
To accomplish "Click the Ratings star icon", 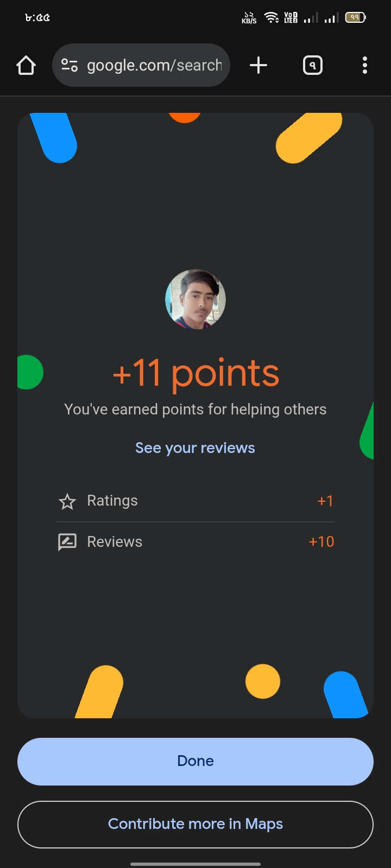I will point(67,501).
